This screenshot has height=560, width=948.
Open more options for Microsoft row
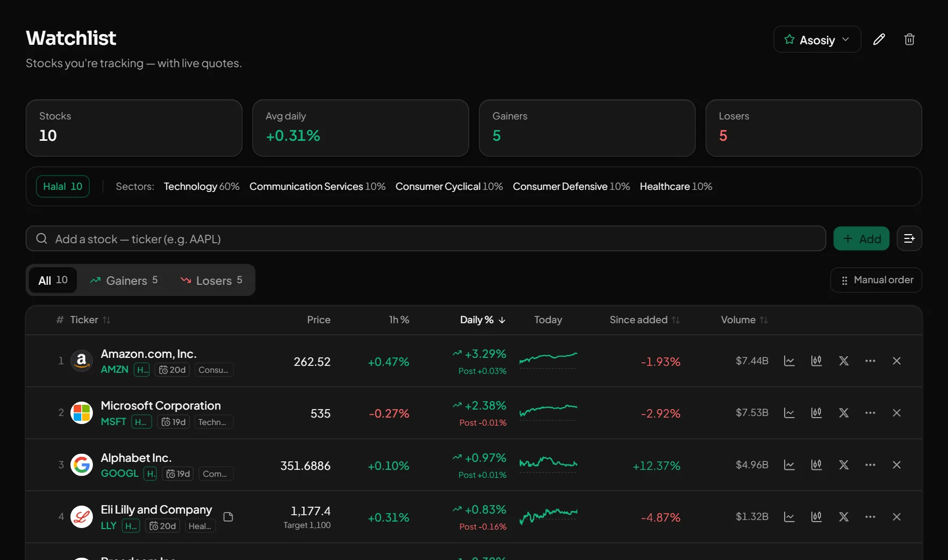point(871,413)
